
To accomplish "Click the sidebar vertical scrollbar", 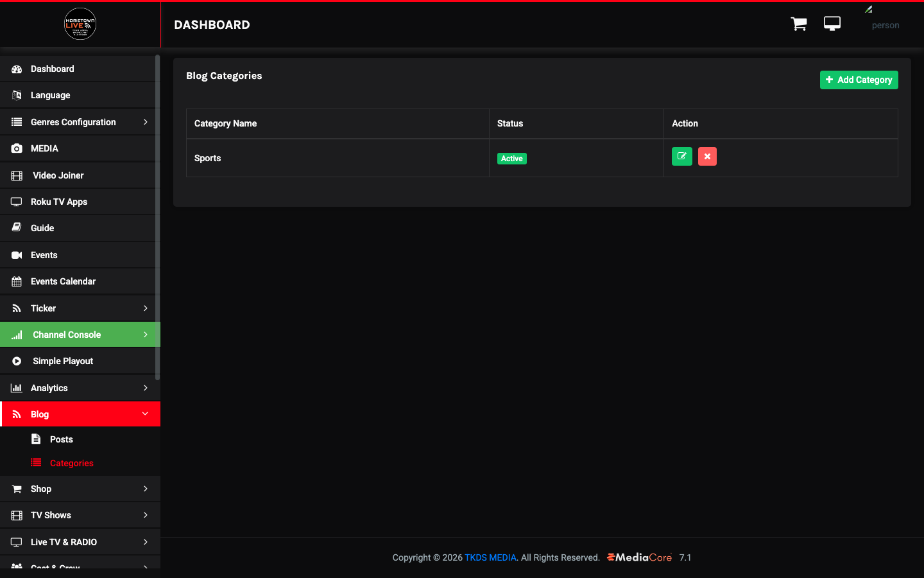I will pos(158,217).
